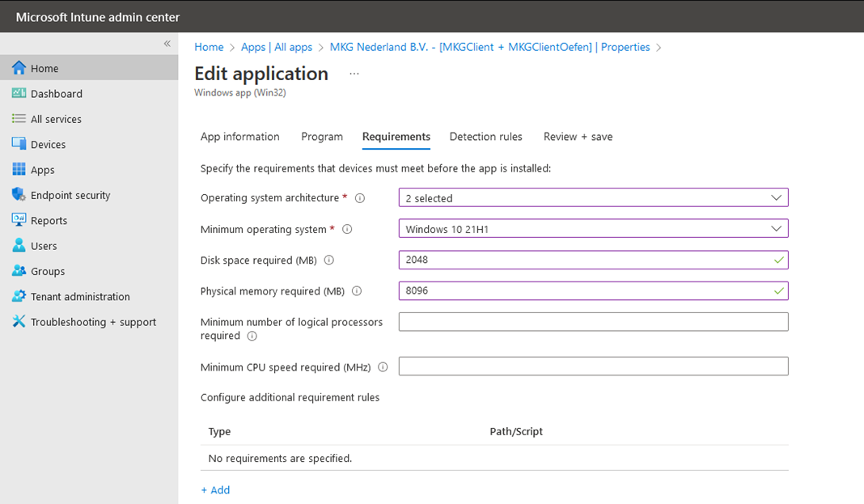The image size is (864, 504).
Task: Click the Reports icon in sidebar
Action: pyautogui.click(x=19, y=220)
